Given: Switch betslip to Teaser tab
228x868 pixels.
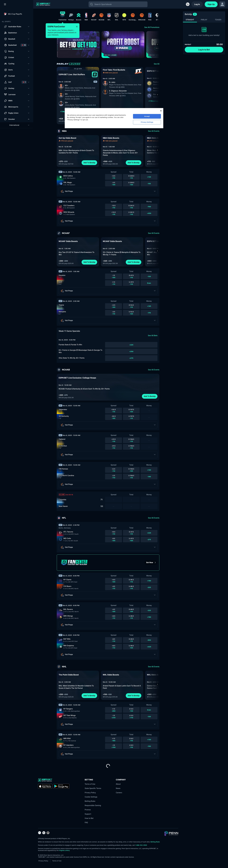Looking at the screenshot, I should coord(218,20).
